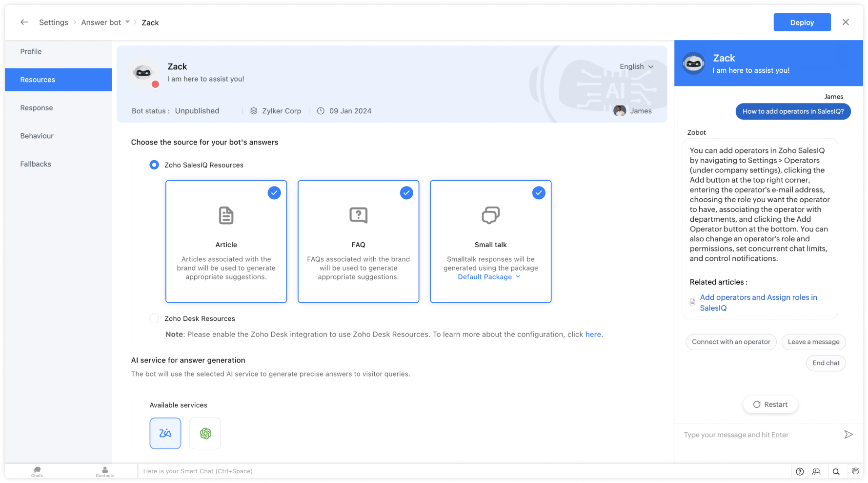This screenshot has height=483, width=868.
Task: Click the Deploy button
Action: pyautogui.click(x=802, y=22)
